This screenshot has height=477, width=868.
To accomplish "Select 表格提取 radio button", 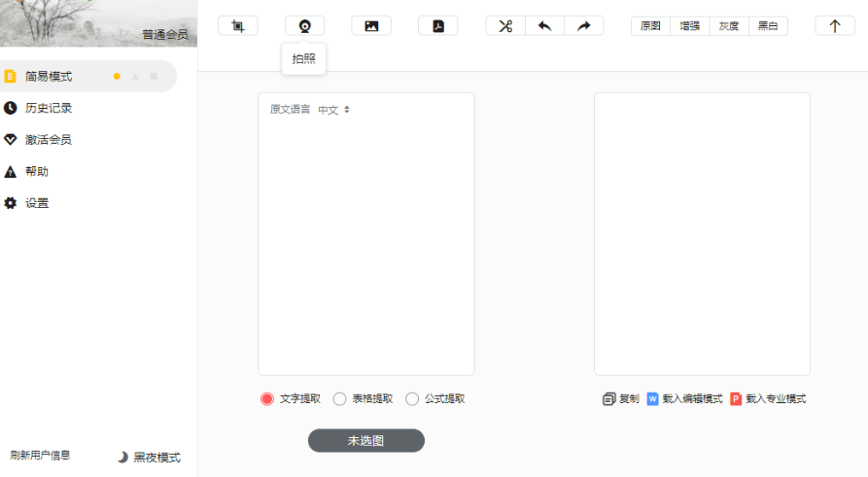I will pos(339,399).
